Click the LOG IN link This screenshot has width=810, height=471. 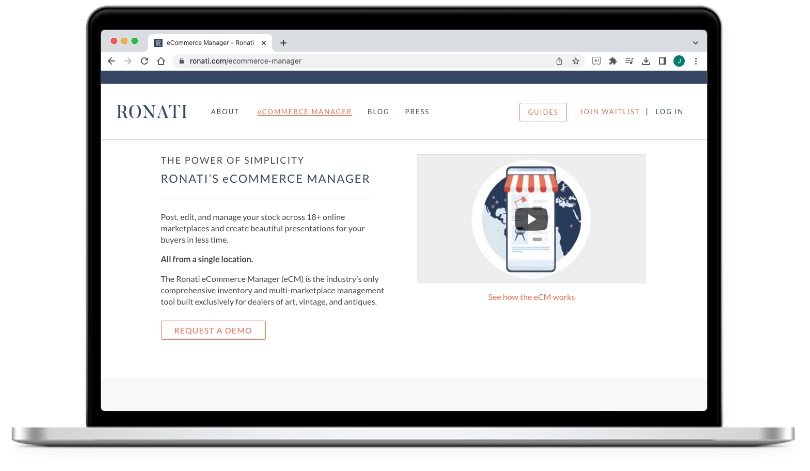[x=669, y=112]
